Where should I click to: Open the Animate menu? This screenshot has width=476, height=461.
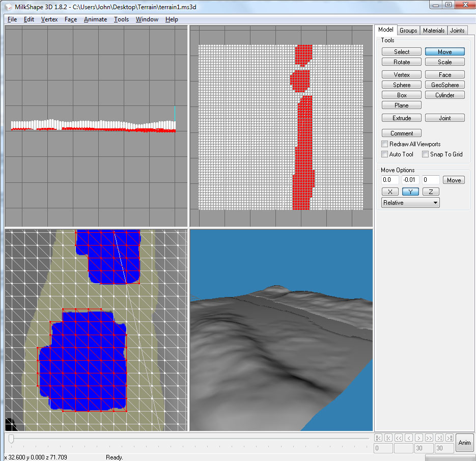coord(95,19)
